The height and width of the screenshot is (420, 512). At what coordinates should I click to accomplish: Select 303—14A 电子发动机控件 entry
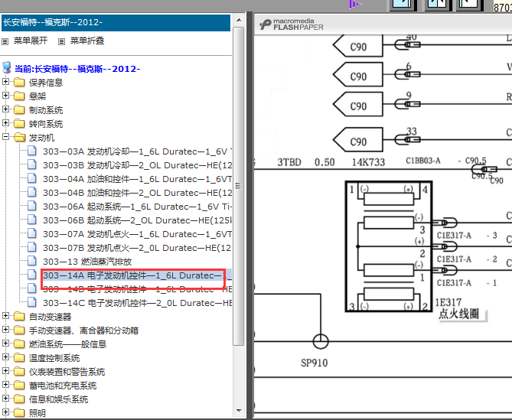(x=137, y=275)
